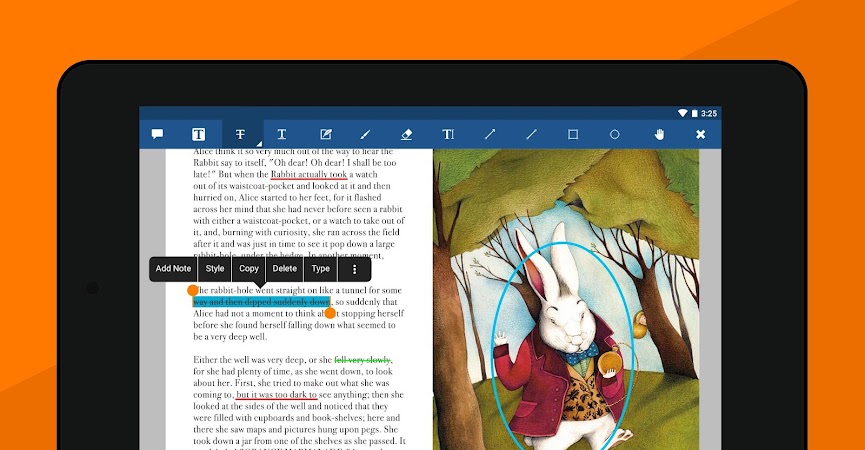Close the annotation toolbar

click(701, 134)
